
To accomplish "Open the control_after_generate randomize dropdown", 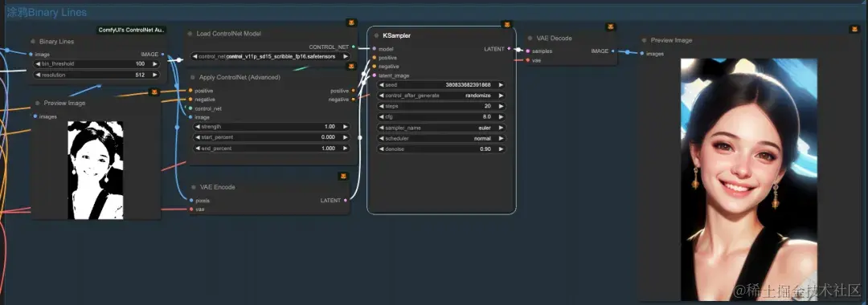I will pos(441,96).
